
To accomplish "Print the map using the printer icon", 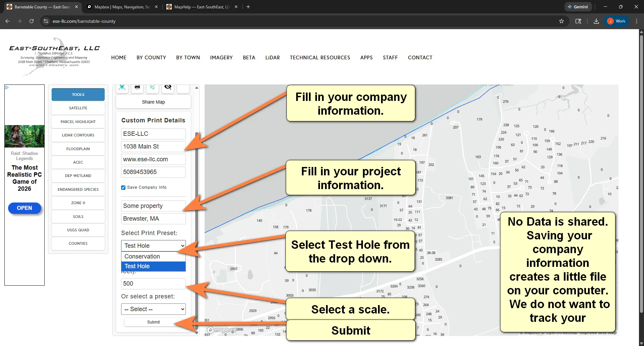I will pyautogui.click(x=137, y=88).
